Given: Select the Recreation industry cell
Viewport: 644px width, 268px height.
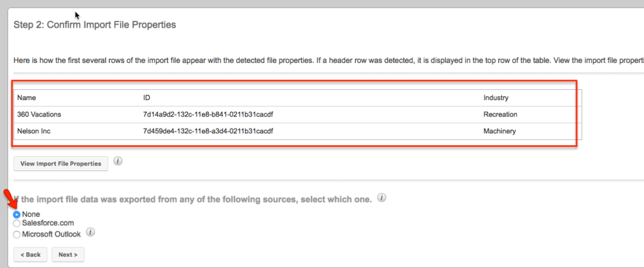Looking at the screenshot, I should [x=500, y=114].
